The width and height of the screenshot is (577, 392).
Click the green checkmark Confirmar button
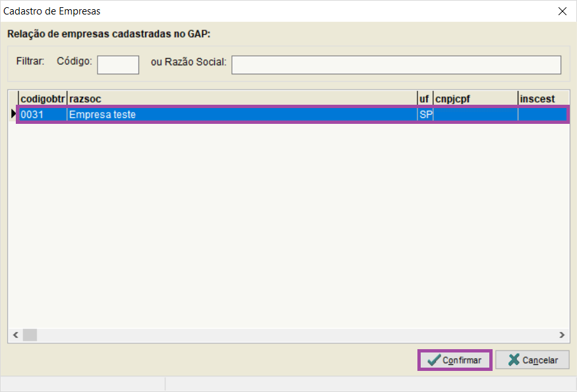[455, 360]
